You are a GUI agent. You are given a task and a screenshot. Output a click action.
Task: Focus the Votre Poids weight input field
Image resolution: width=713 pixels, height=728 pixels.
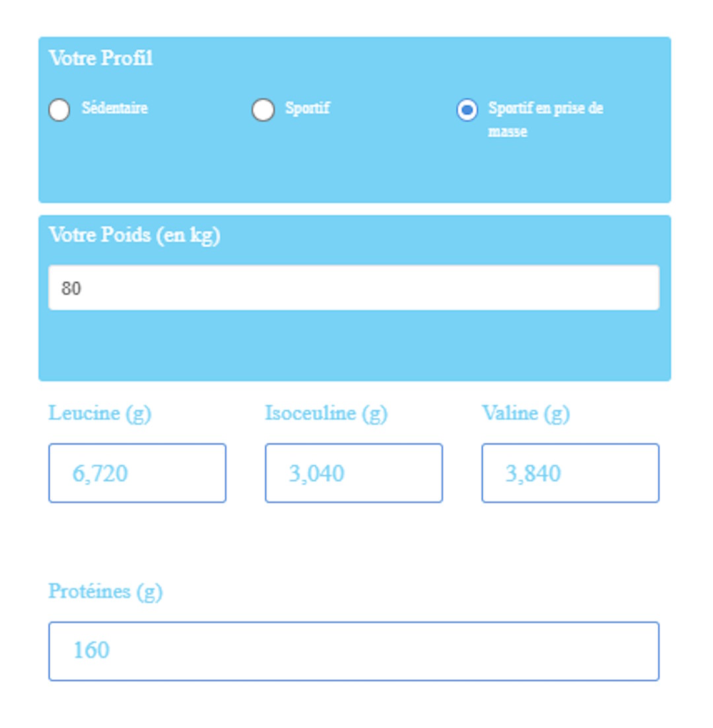(x=354, y=288)
